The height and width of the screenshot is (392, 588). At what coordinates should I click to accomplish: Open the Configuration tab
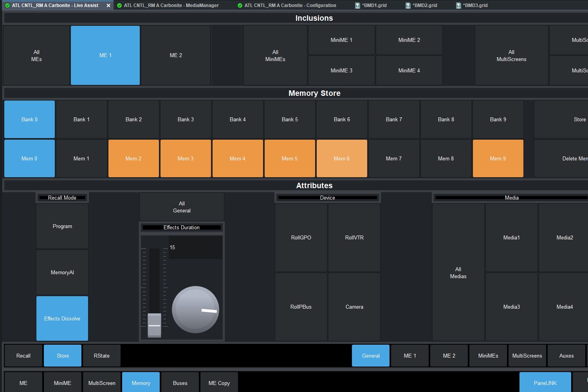coord(290,5)
